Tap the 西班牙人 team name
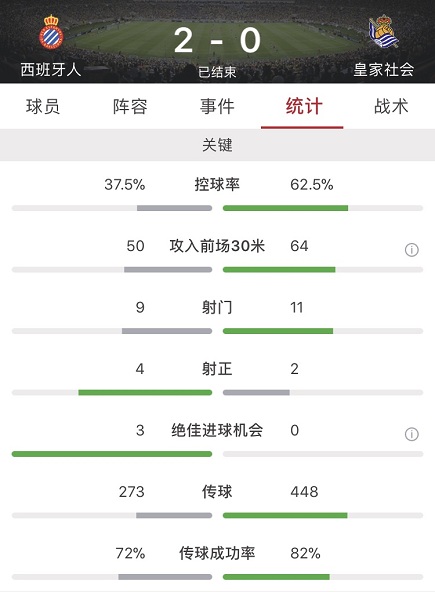 (51, 70)
